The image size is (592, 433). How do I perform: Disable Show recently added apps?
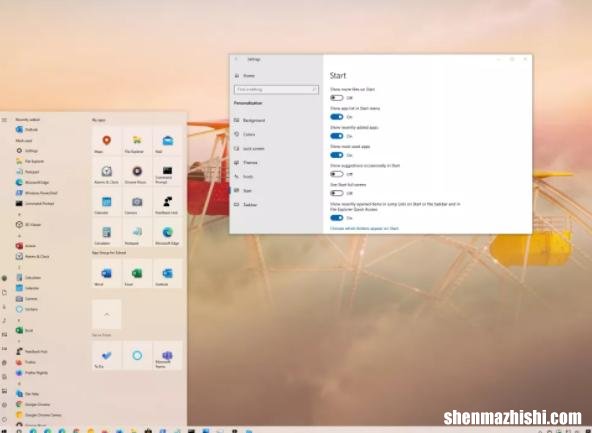click(x=336, y=136)
